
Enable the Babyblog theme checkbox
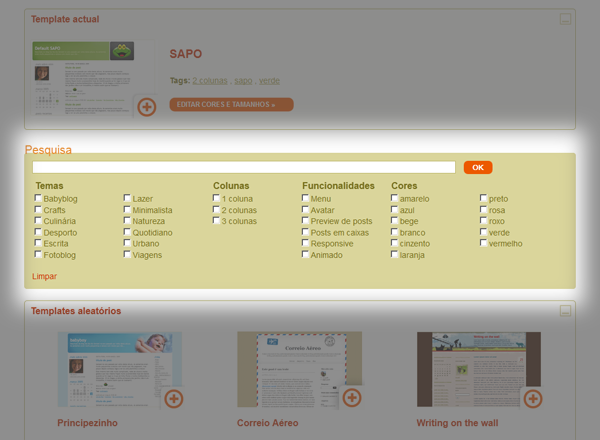[38, 199]
